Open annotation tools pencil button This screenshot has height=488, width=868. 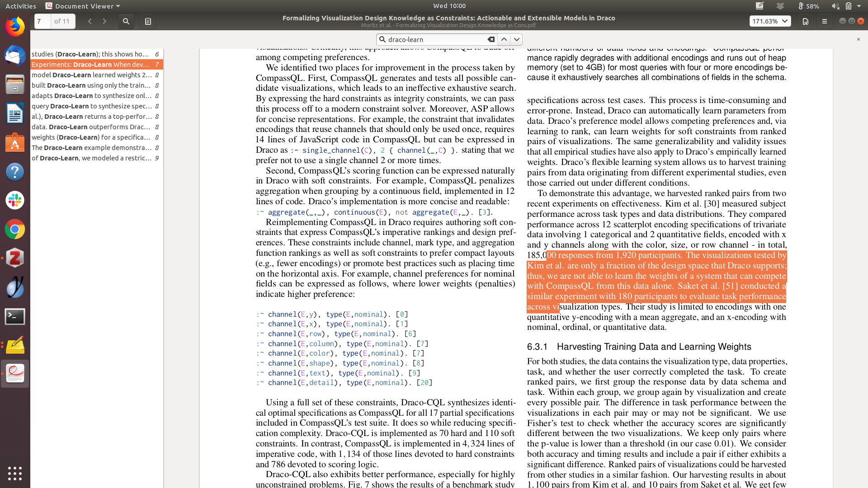[x=806, y=21]
